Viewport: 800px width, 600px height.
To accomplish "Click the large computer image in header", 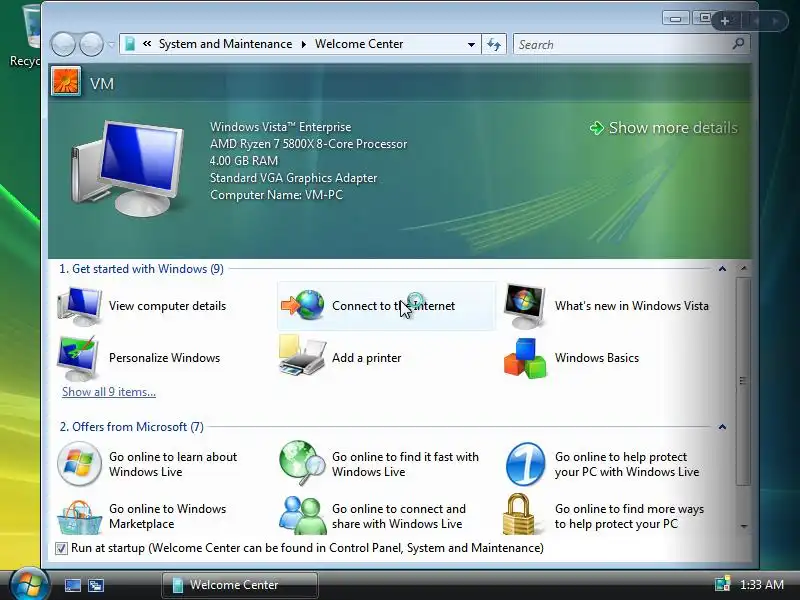I will pos(128,168).
